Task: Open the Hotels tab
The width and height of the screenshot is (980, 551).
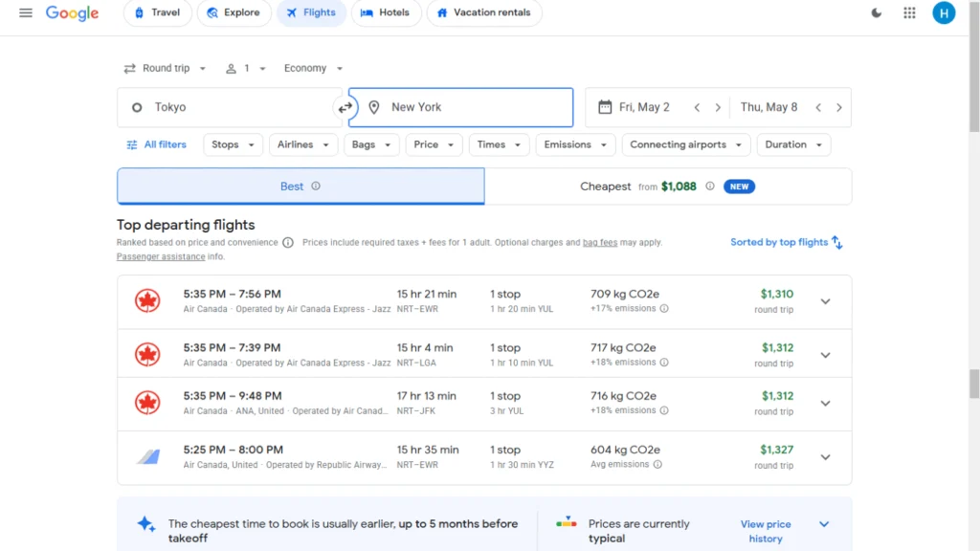Action: coord(386,12)
